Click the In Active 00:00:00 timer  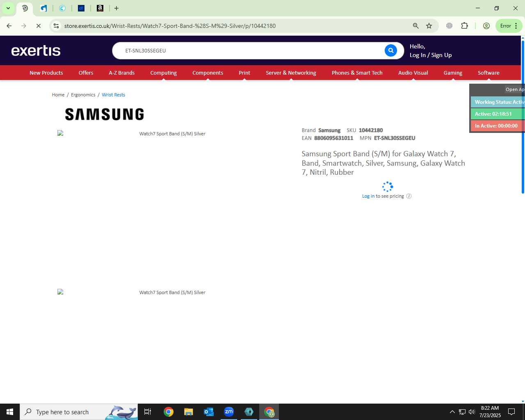pyautogui.click(x=498, y=126)
